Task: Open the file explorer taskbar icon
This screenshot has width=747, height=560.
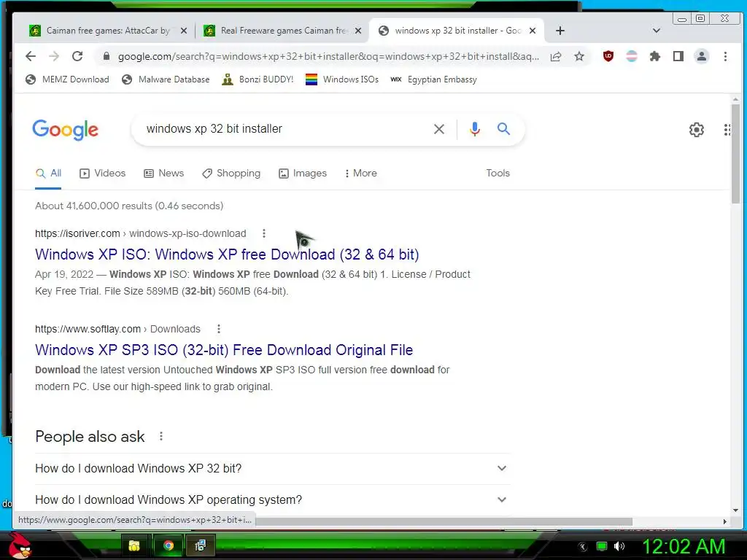Action: pyautogui.click(x=134, y=545)
